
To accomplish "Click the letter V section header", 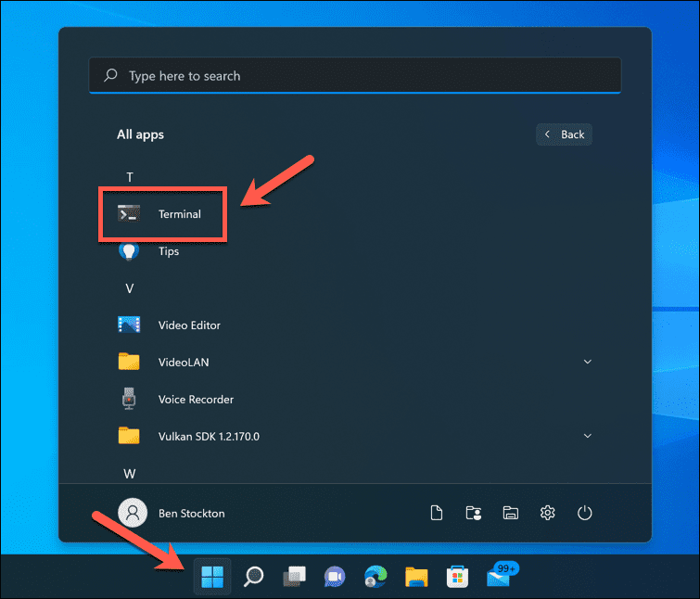I will coord(130,288).
